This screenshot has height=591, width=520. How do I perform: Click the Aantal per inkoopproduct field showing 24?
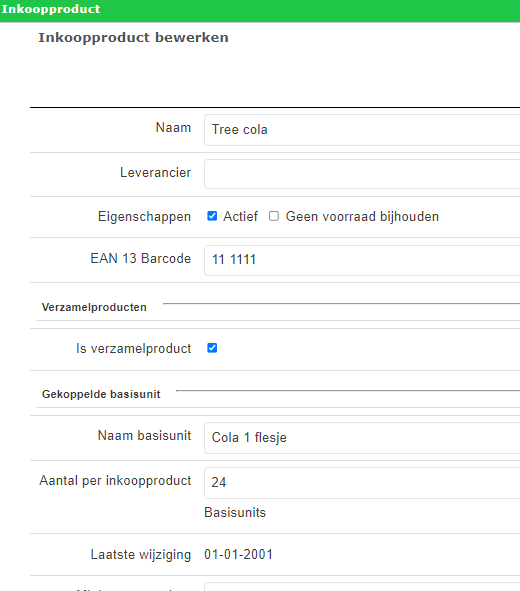pyautogui.click(x=362, y=483)
